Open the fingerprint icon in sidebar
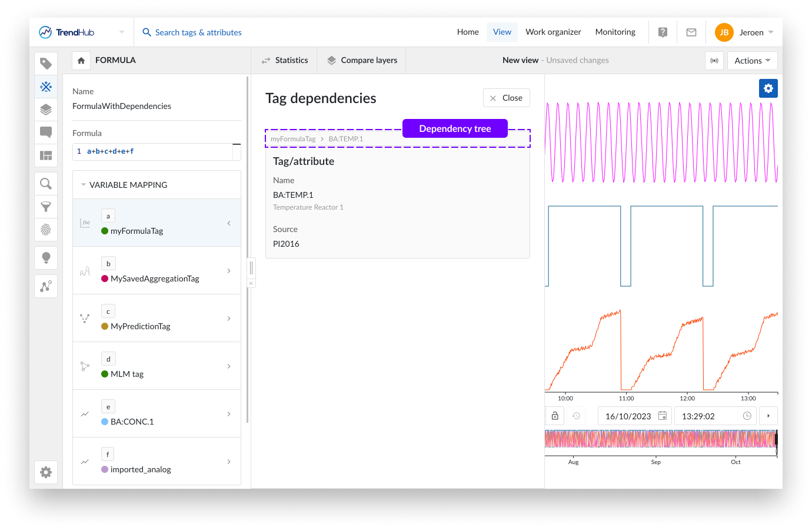Screen dimensions: 812x530 [x=46, y=230]
